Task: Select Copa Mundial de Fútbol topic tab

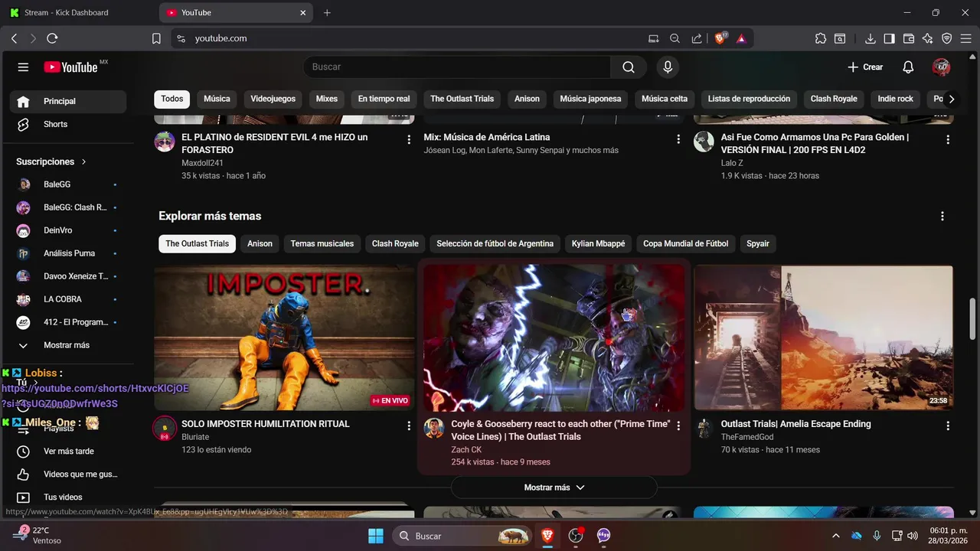Action: click(x=685, y=243)
